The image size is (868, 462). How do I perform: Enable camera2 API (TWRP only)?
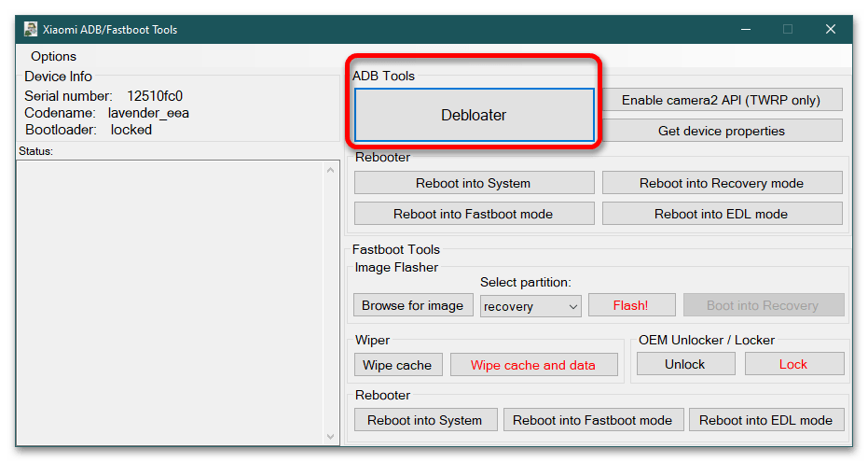(x=722, y=100)
